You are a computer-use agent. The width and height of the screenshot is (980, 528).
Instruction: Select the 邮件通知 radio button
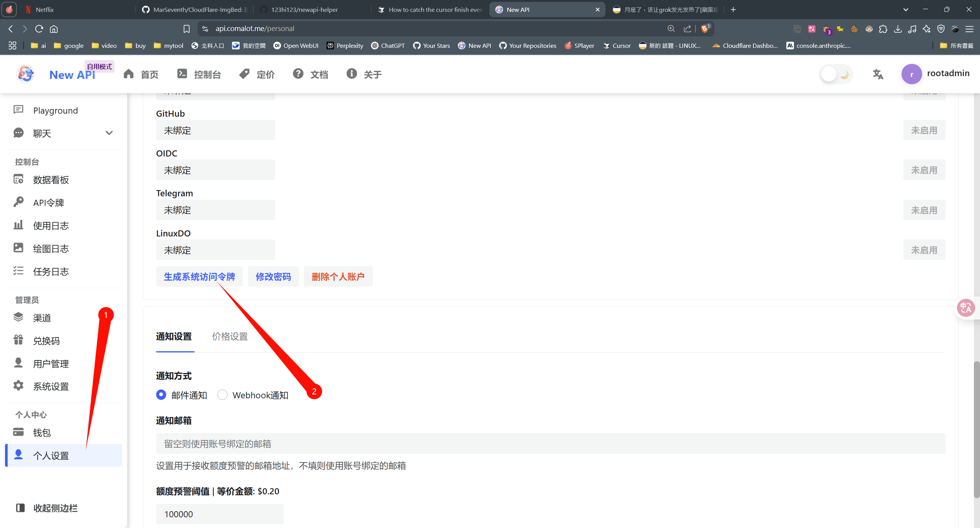coord(161,395)
